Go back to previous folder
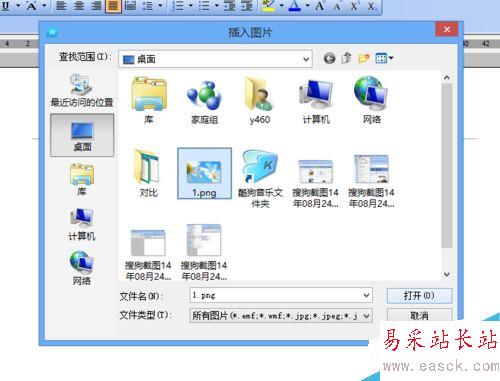The height and width of the screenshot is (381, 500). 329,59
